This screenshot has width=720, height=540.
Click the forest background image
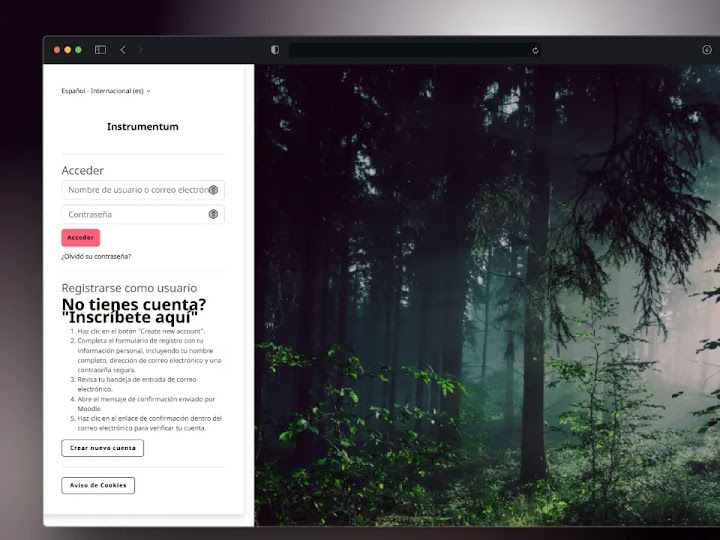coord(487,295)
